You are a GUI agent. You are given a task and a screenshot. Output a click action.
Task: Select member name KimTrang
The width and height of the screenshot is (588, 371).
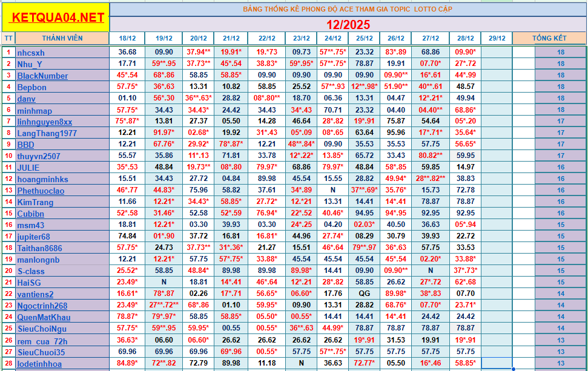[x=35, y=202]
